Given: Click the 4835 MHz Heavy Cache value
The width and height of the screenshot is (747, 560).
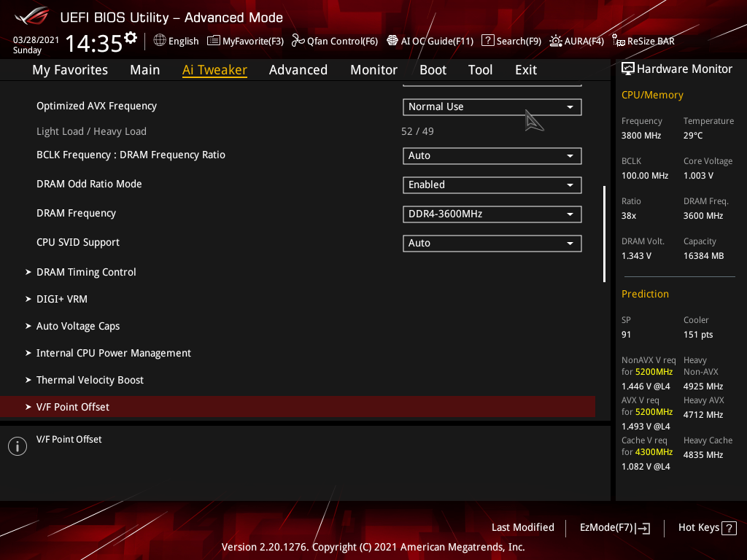Looking at the screenshot, I should 703,455.
